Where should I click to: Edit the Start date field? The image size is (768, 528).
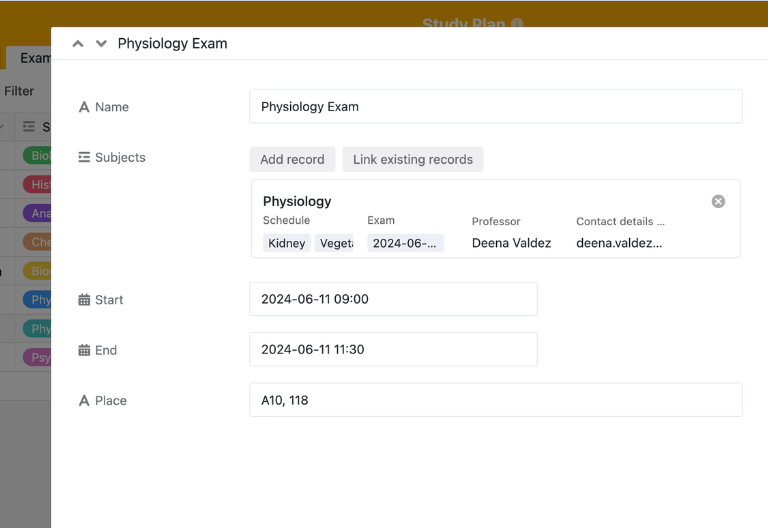[393, 299]
